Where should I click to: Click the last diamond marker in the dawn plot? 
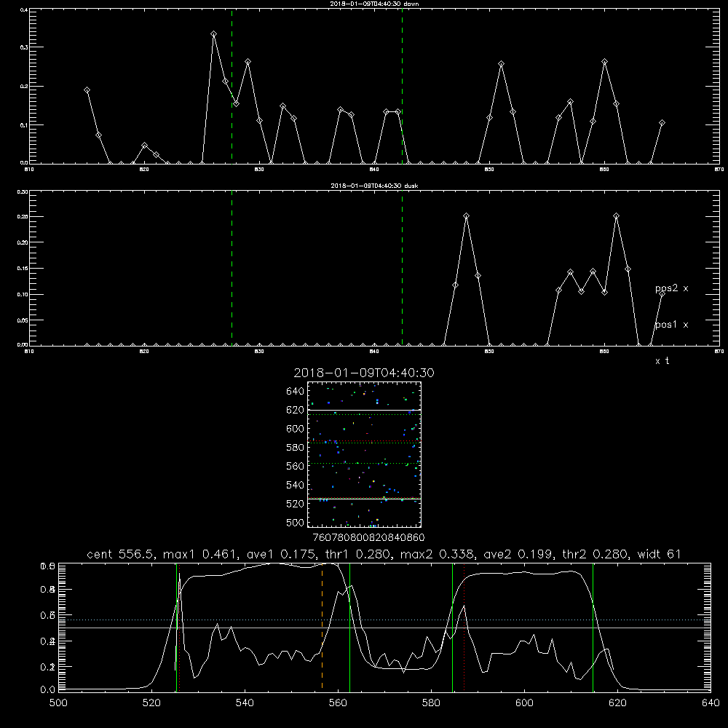[x=662, y=123]
